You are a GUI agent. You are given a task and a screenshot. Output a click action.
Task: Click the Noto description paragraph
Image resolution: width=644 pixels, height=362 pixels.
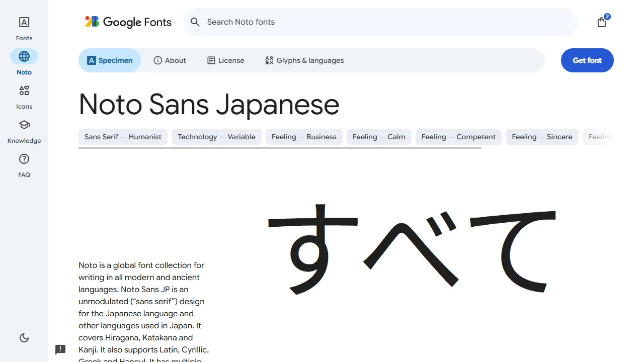pos(144,312)
